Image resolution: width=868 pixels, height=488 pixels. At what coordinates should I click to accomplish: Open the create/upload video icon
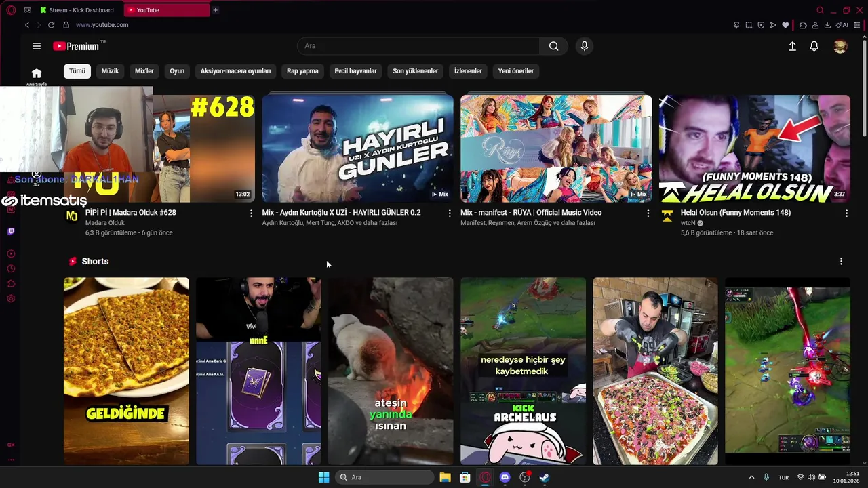(x=792, y=46)
